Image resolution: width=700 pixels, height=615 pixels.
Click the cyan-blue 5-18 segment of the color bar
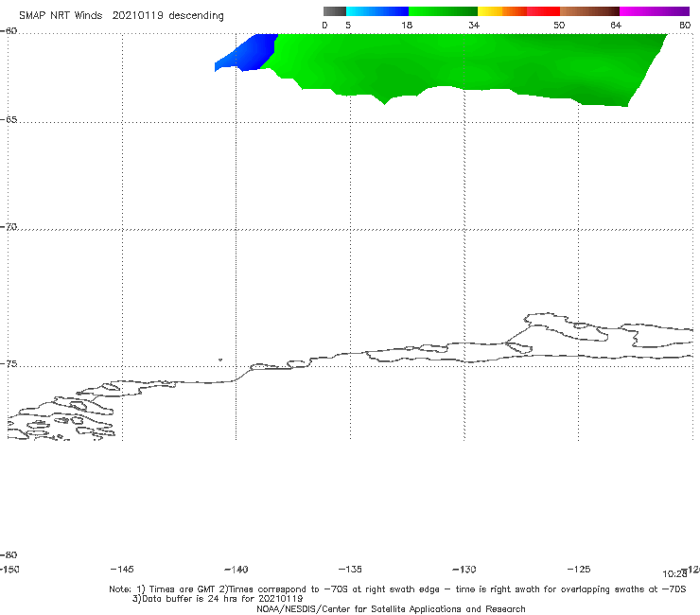[377, 11]
